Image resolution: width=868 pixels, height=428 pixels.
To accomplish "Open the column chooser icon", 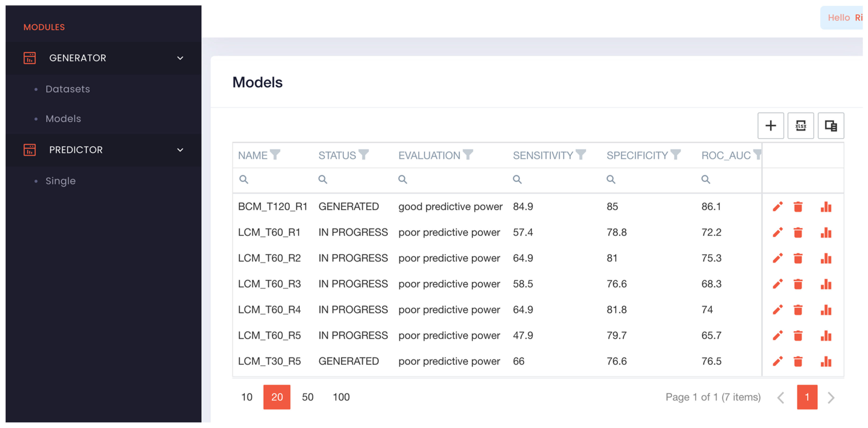I will (831, 126).
